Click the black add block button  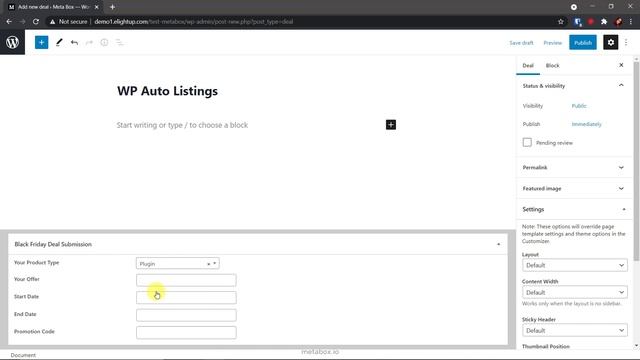click(391, 124)
